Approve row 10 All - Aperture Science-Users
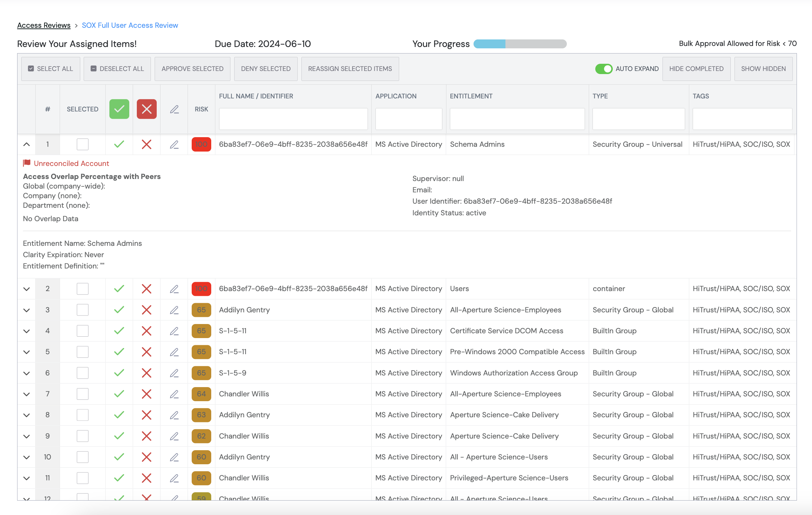Image resolution: width=812 pixels, height=515 pixels. coord(119,457)
